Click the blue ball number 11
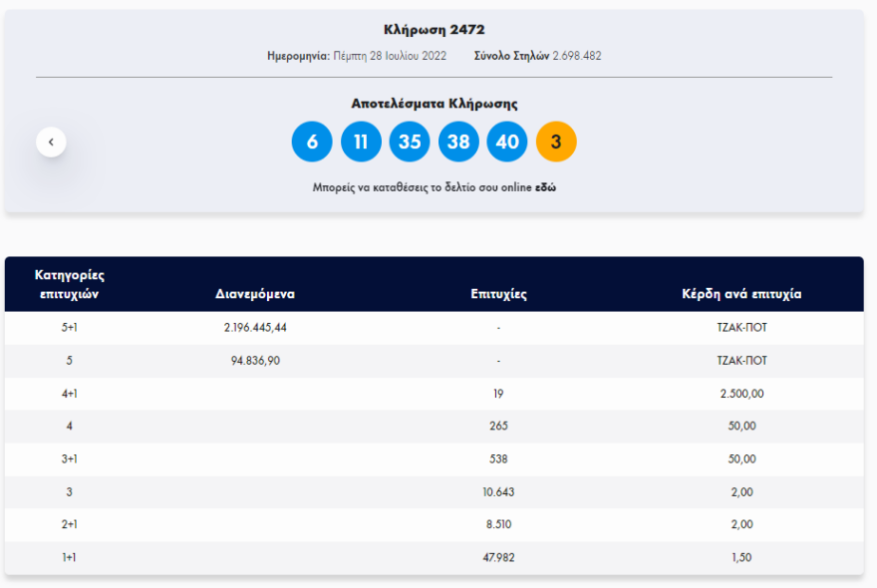This screenshot has width=877, height=588. (361, 142)
